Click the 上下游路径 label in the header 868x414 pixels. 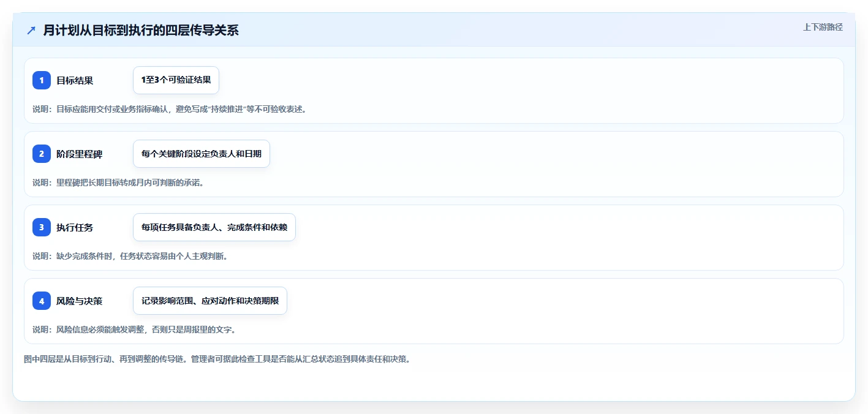pyautogui.click(x=823, y=28)
